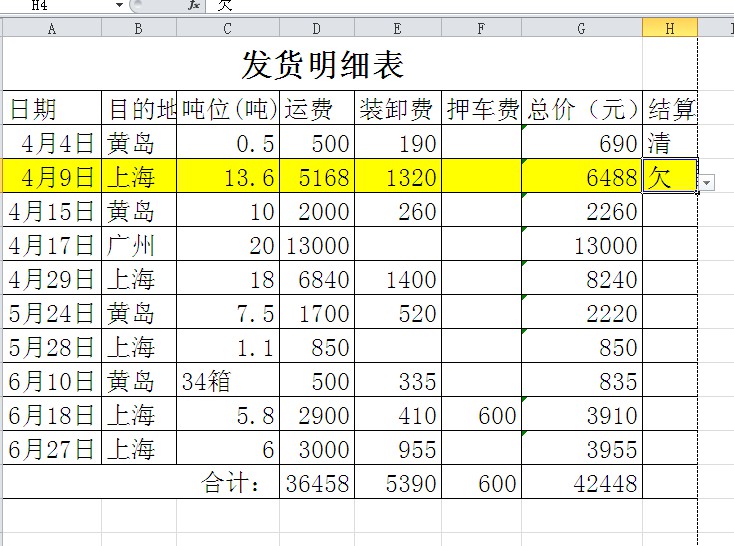Select the date cell 6月18日
This screenshot has width=734, height=546.
pyautogui.click(x=52, y=414)
